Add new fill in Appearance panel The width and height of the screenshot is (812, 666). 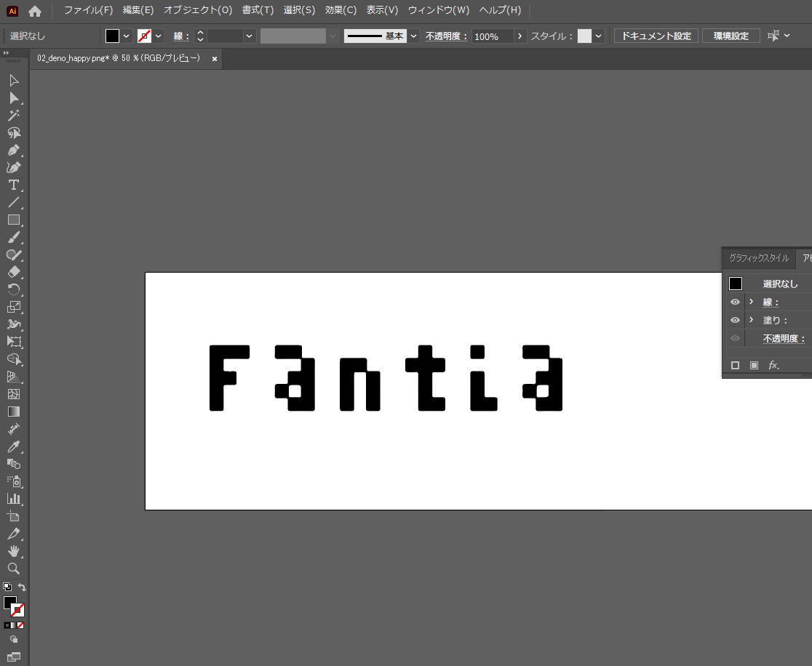click(754, 365)
